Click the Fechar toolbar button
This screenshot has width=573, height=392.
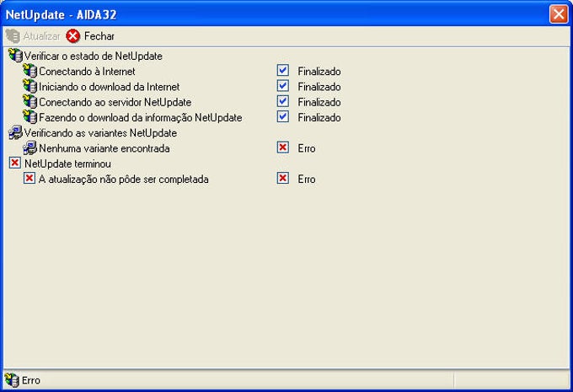coord(90,36)
